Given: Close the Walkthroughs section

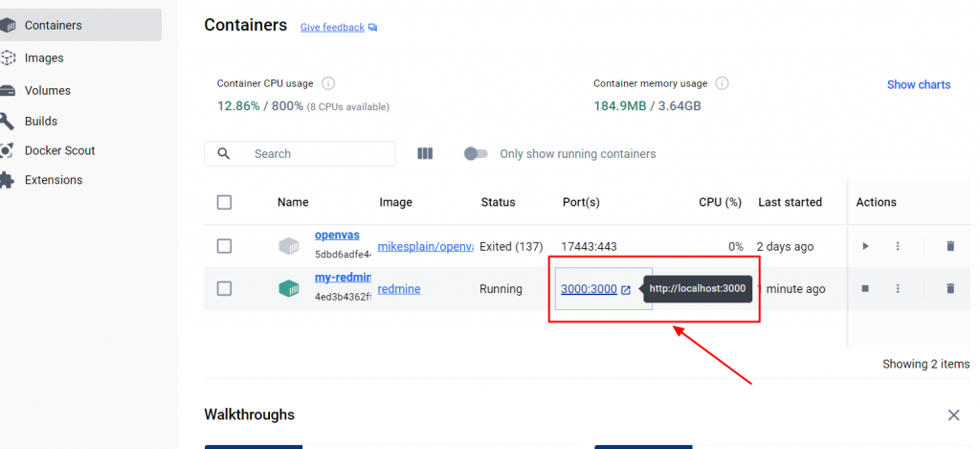Looking at the screenshot, I should tap(954, 415).
